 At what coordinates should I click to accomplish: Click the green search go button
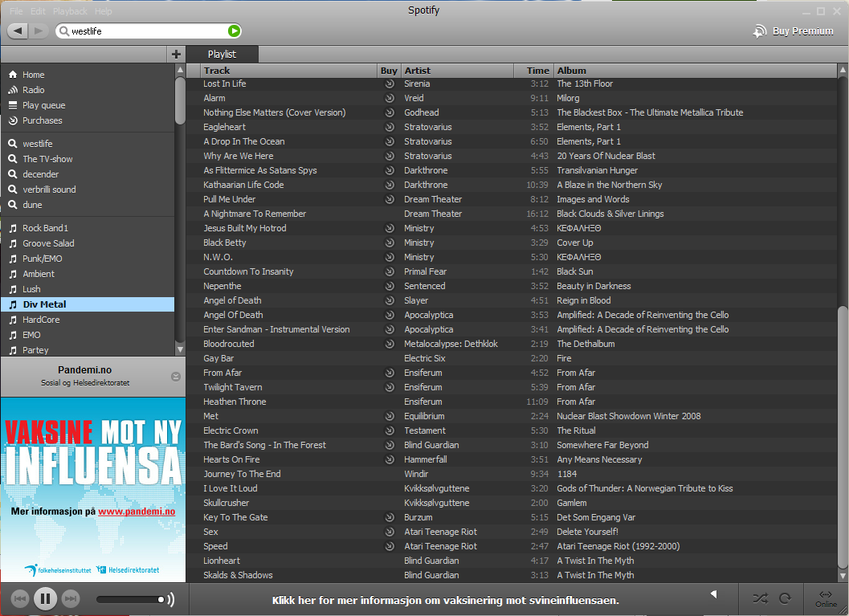(x=234, y=31)
